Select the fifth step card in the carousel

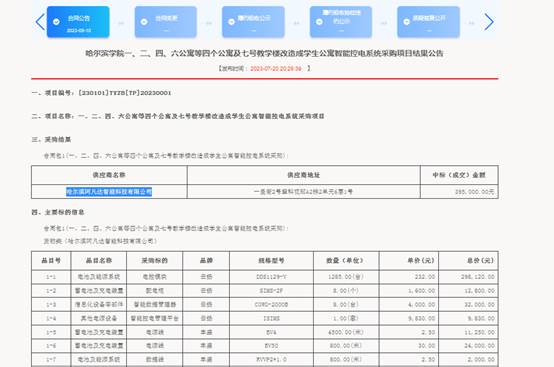(429, 22)
